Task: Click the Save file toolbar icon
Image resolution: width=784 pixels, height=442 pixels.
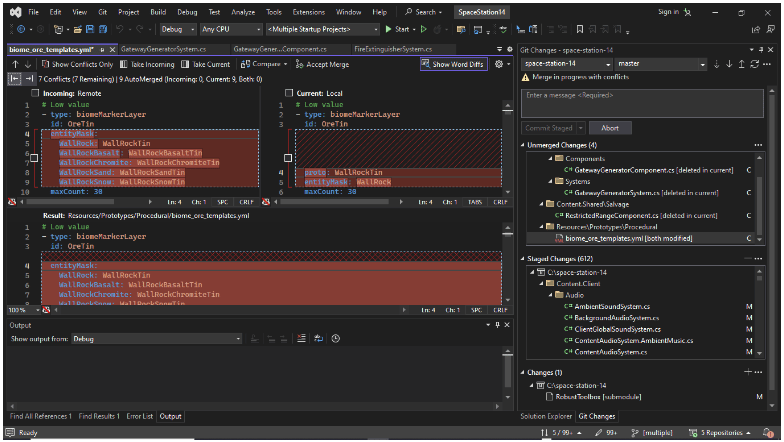Action: [90, 30]
